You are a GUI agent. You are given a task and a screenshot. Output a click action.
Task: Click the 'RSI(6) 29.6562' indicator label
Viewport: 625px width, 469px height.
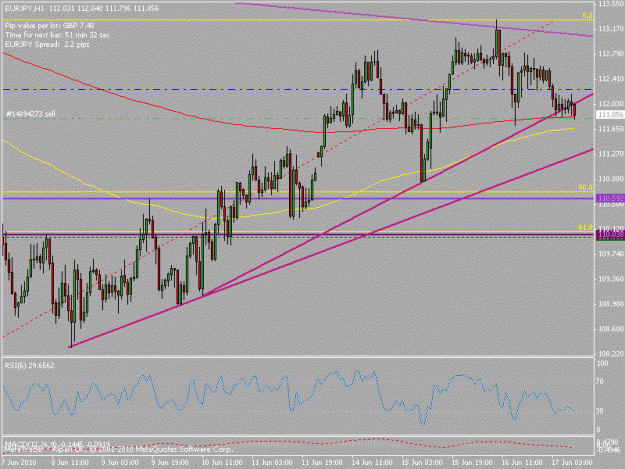tap(29, 365)
